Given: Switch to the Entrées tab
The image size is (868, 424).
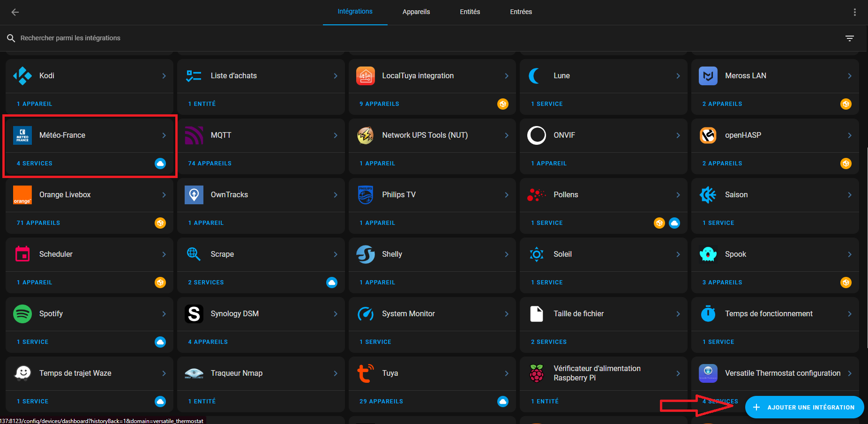Looking at the screenshot, I should click(x=521, y=12).
